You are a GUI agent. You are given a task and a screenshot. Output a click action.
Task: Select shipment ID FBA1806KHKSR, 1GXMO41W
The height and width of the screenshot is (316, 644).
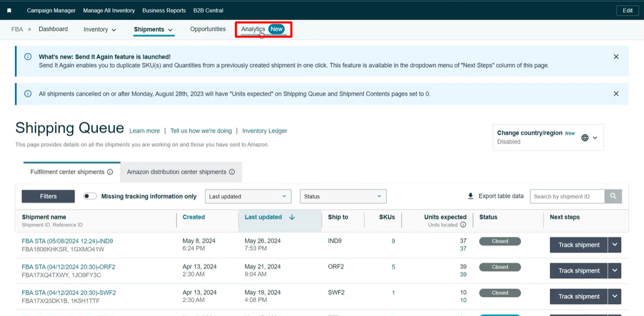click(63, 249)
